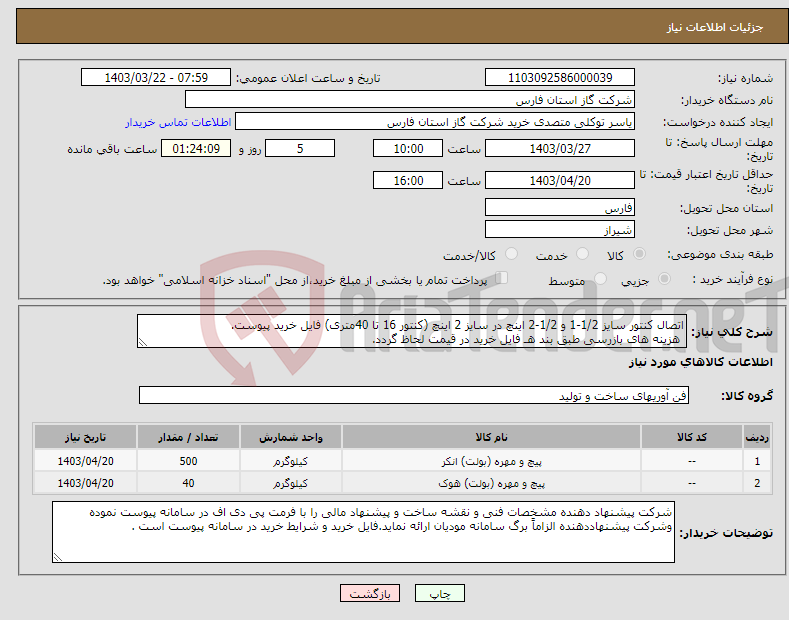This screenshot has height=620, width=789.
Task: Click the resize grip of description textarea
Action: [x=143, y=342]
